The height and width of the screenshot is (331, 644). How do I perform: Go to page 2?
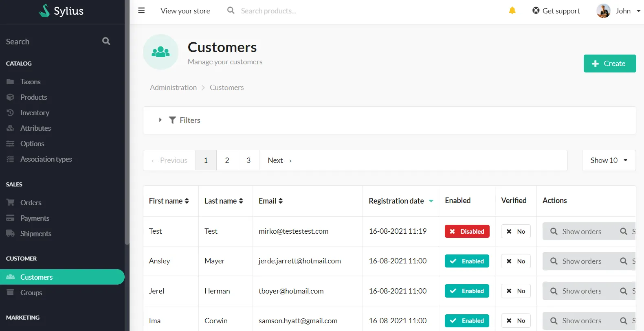tap(227, 160)
